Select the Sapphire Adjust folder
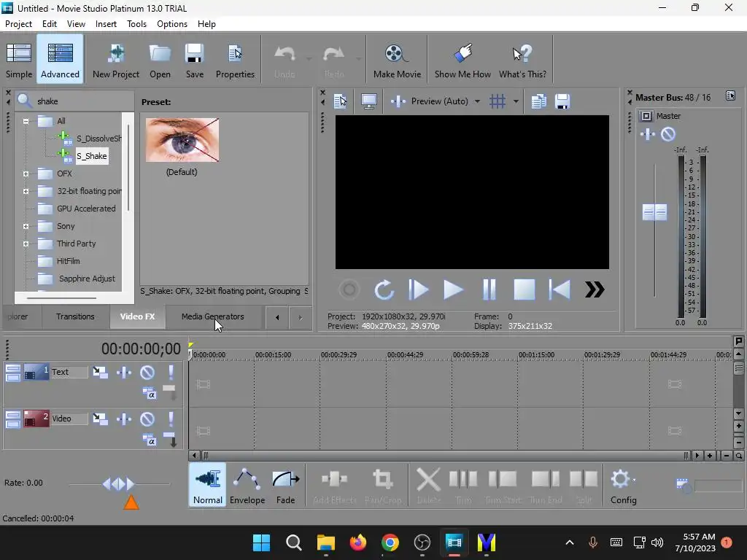The height and width of the screenshot is (560, 747). [87, 279]
